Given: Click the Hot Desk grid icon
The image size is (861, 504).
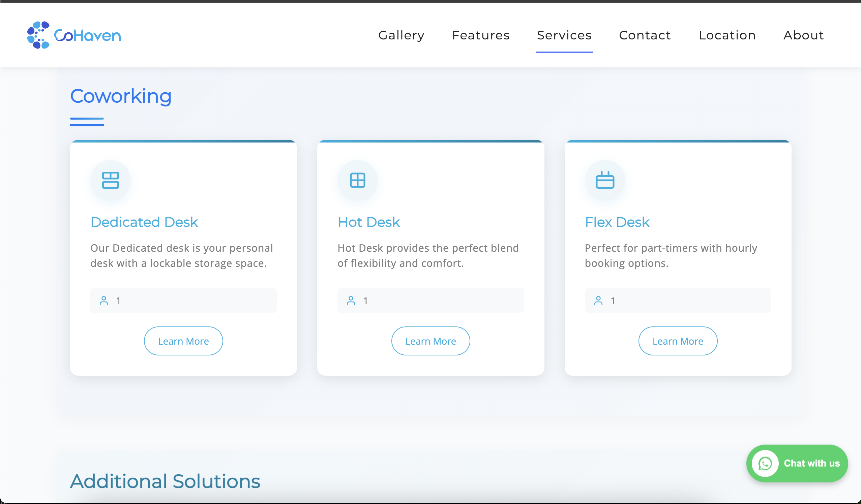Looking at the screenshot, I should [x=357, y=180].
